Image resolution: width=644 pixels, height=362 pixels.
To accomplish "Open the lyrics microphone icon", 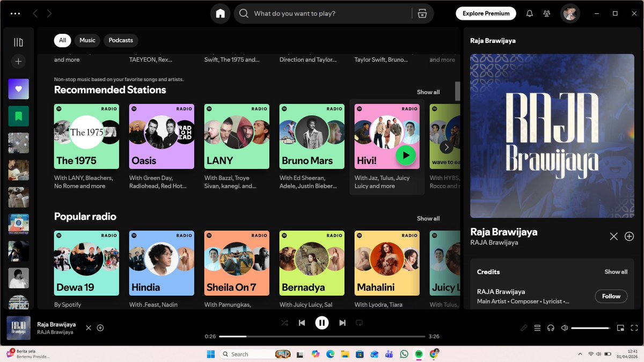I will click(x=524, y=328).
